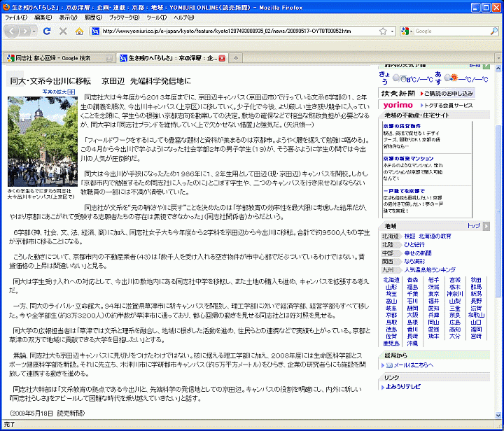Expand the URL bar history dropdown

click(393, 31)
